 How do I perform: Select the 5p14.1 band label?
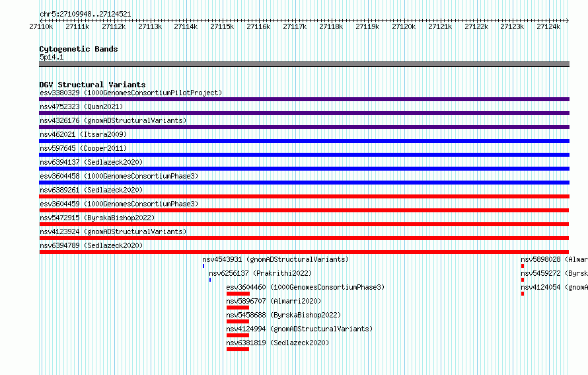point(52,57)
